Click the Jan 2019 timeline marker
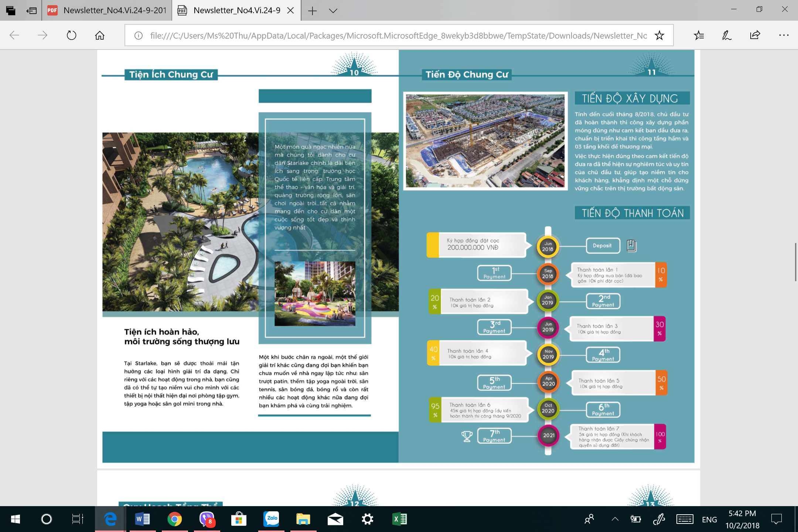 548,300
